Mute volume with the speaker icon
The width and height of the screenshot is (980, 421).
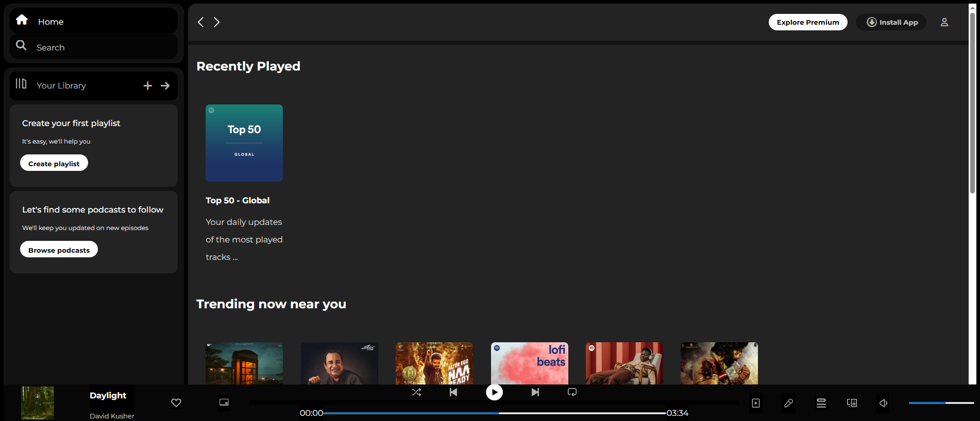click(x=883, y=403)
